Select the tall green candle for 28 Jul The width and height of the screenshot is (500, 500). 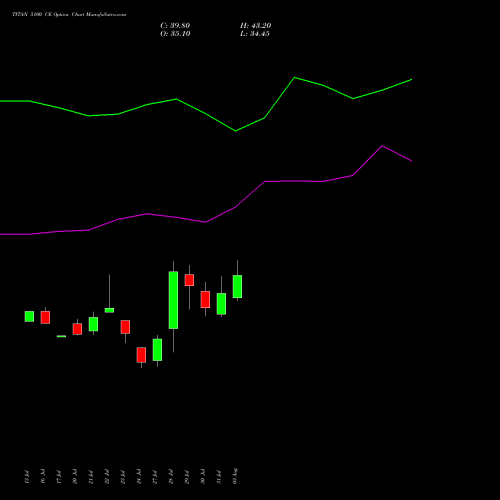pos(173,300)
